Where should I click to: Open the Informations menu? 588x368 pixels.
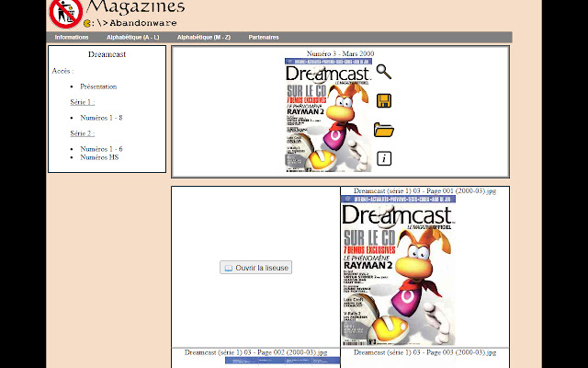(x=72, y=37)
